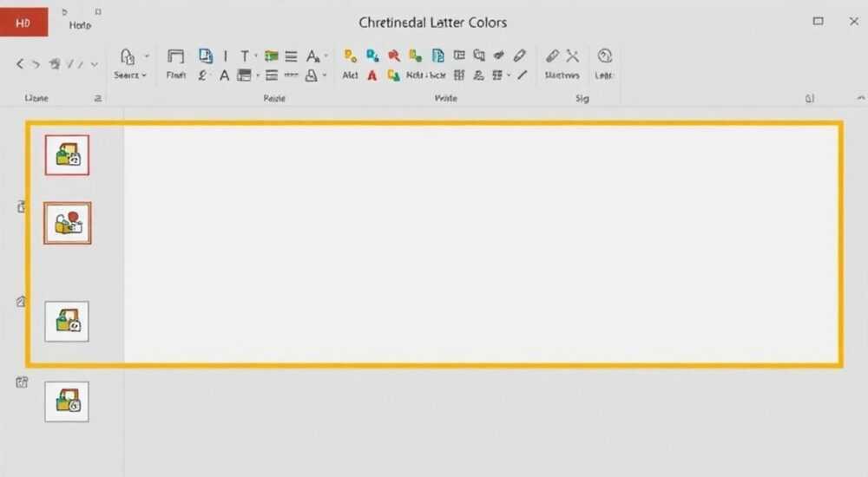Open the Lione group dialog launcher
The width and height of the screenshot is (868, 477).
click(98, 99)
